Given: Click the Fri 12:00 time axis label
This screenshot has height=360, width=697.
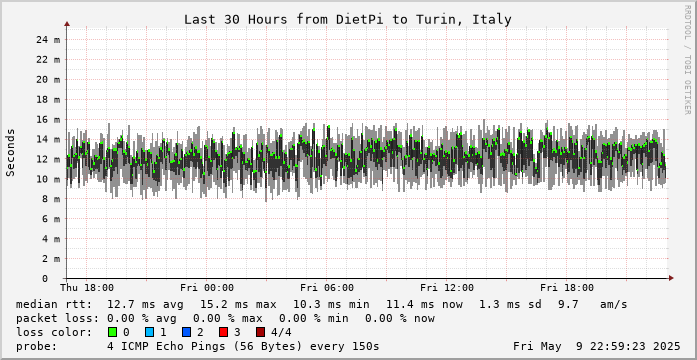Looking at the screenshot, I should (x=447, y=288).
